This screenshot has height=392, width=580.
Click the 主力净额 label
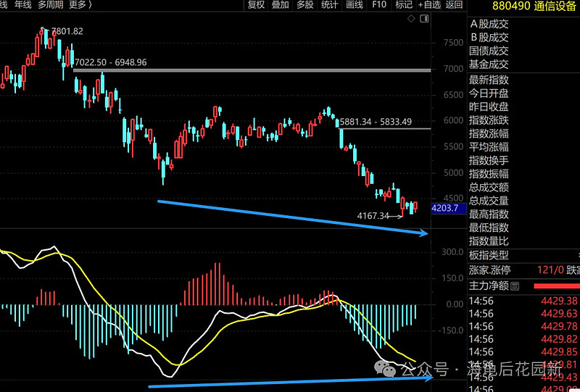pyautogui.click(x=489, y=286)
